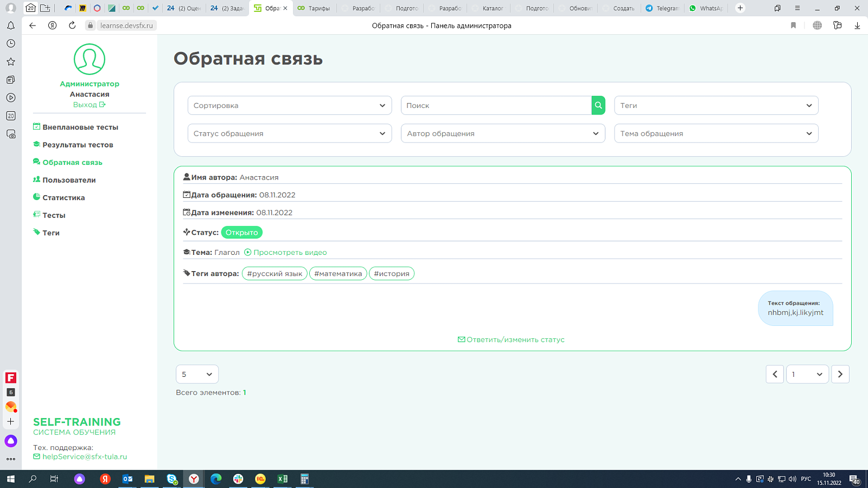Switch to the Тарифы tab
This screenshot has width=868, height=488.
point(315,8)
